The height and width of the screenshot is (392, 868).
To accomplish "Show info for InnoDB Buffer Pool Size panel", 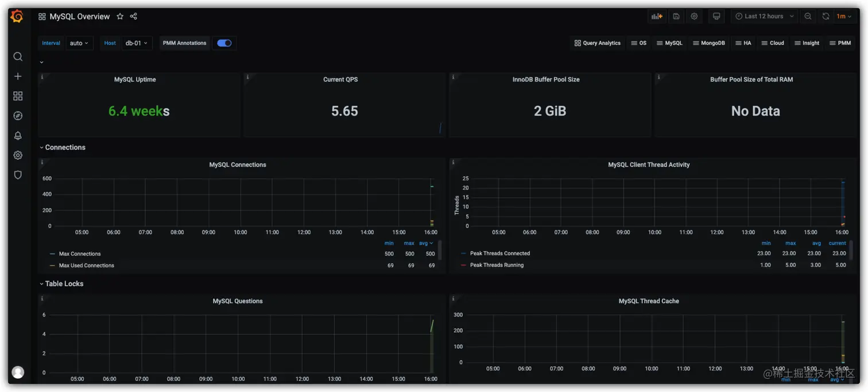I will (x=453, y=77).
